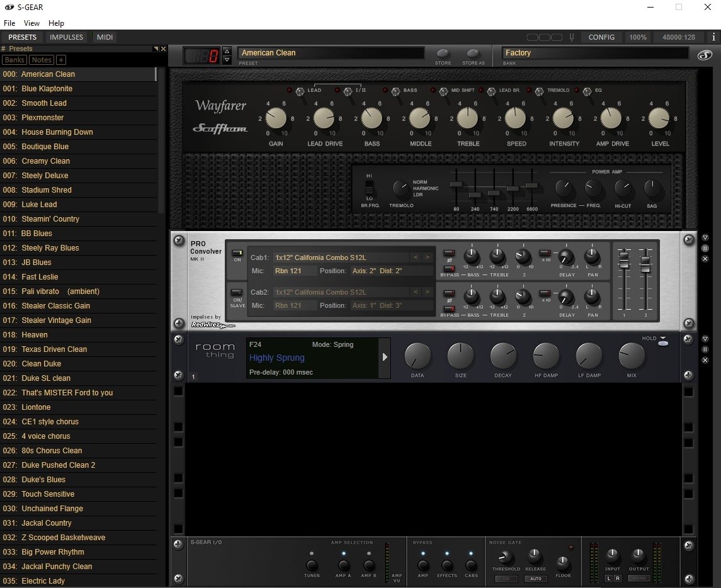The image size is (721, 588).
Task: Switch to the PRESETS tab
Action: pos(22,37)
